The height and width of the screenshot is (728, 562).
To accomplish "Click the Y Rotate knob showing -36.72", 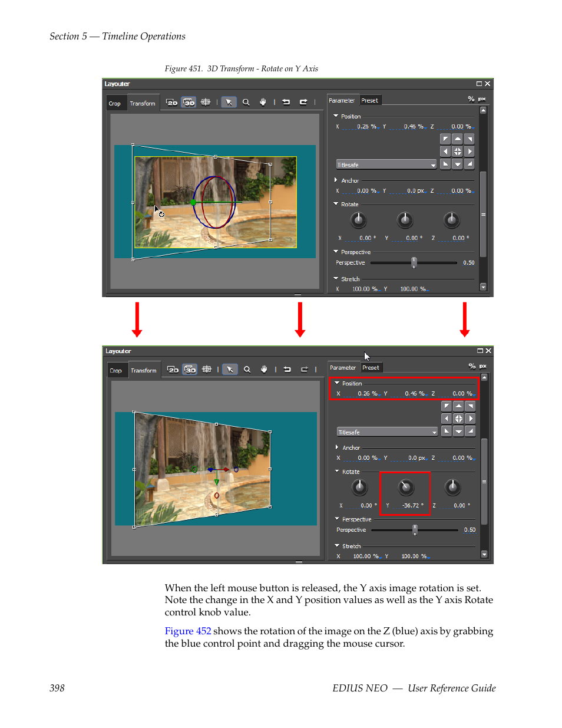I will (x=405, y=487).
